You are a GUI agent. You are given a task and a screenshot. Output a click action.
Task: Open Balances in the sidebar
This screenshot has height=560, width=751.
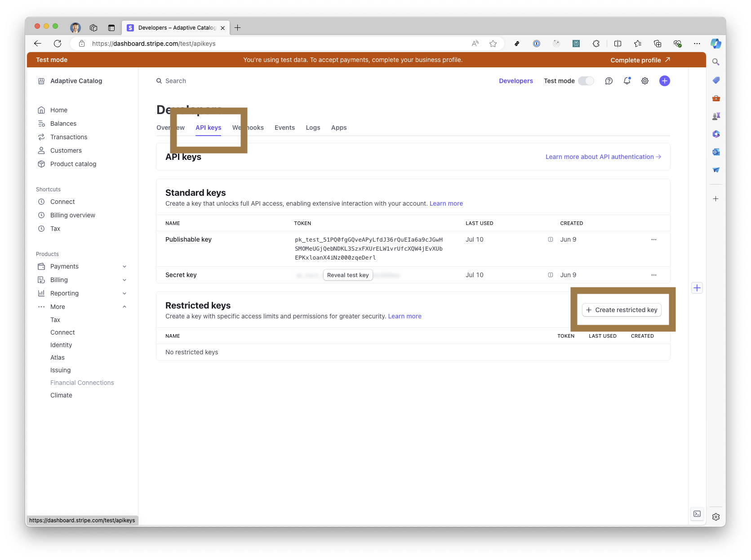(x=63, y=123)
